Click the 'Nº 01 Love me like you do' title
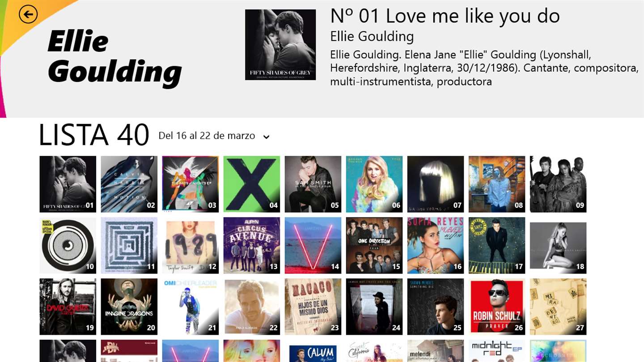This screenshot has width=644, height=362. click(x=445, y=16)
